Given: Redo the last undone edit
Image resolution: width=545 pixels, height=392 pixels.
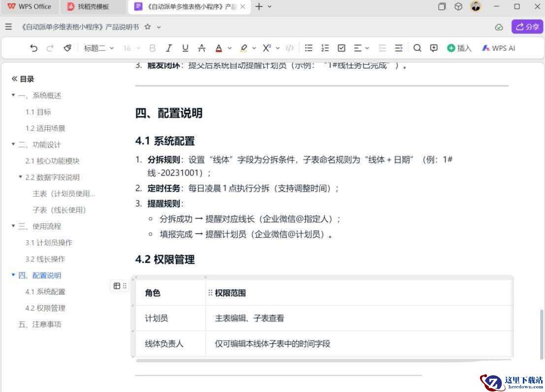Looking at the screenshot, I should coord(50,48).
